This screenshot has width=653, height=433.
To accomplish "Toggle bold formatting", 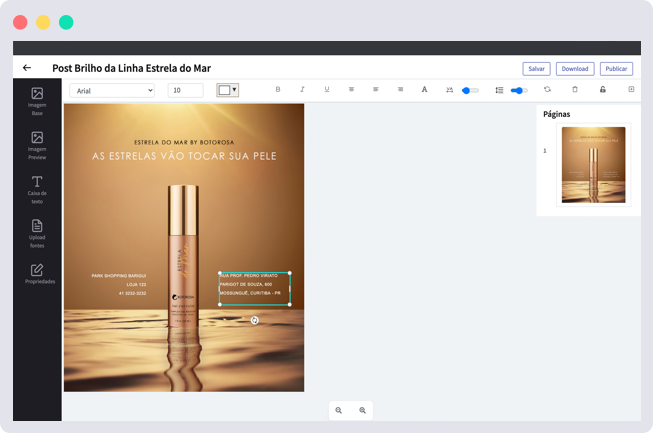I will [278, 90].
